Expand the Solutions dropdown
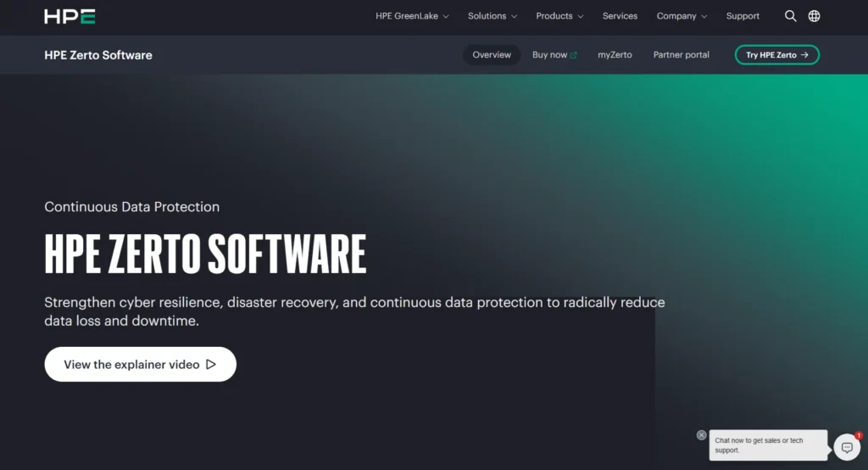The width and height of the screenshot is (868, 470). click(492, 16)
